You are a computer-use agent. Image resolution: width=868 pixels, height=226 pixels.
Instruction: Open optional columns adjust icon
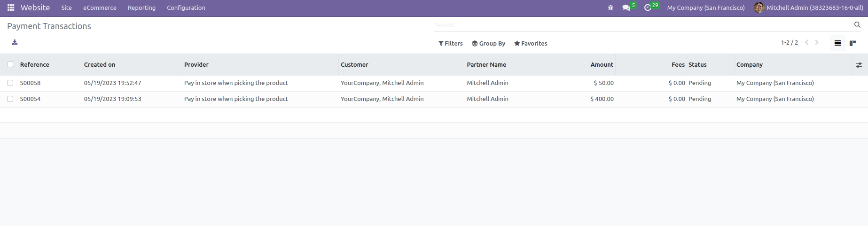click(x=859, y=65)
